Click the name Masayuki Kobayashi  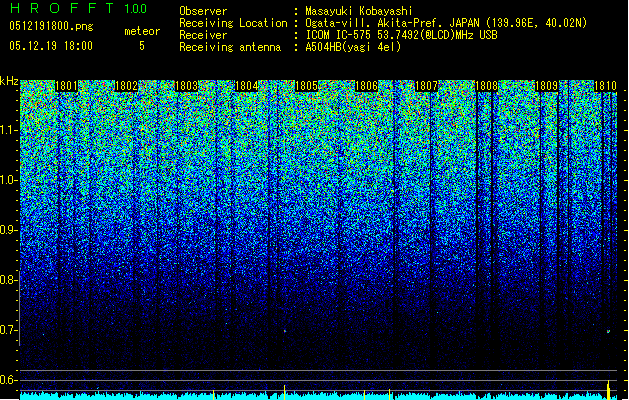point(359,11)
